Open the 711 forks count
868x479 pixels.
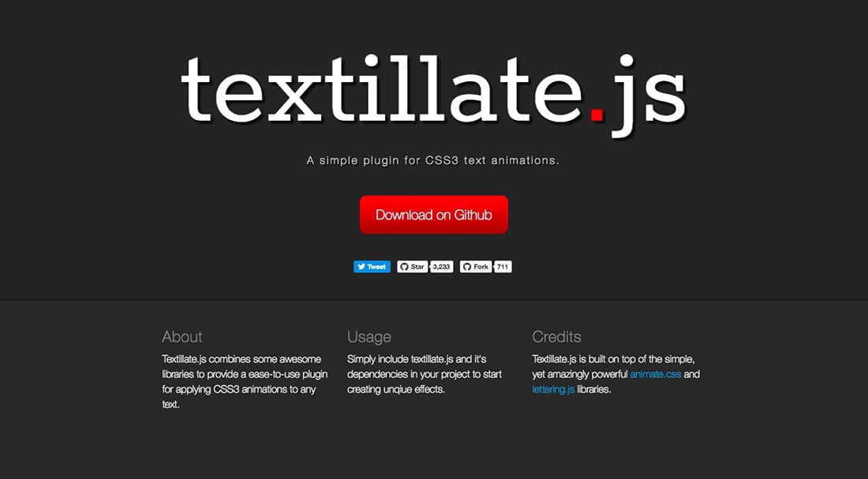click(x=503, y=267)
